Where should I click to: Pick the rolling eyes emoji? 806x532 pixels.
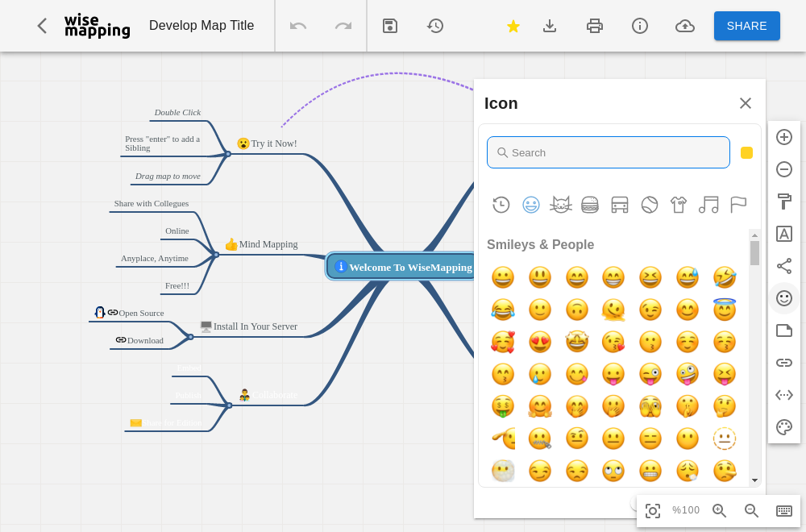coord(613,471)
